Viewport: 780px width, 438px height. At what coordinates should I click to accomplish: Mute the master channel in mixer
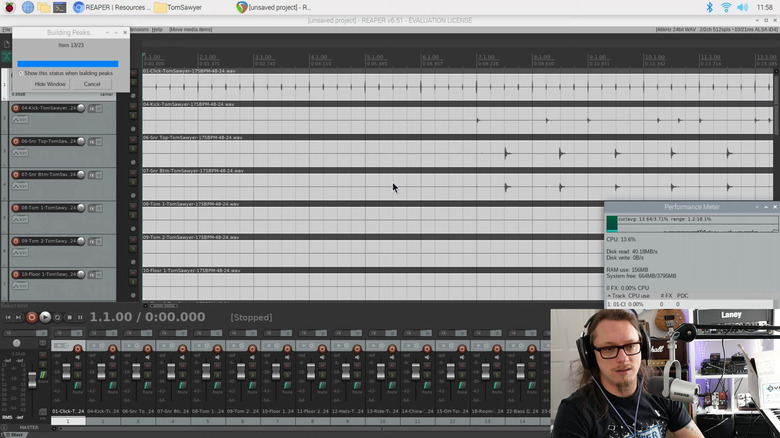[43, 355]
